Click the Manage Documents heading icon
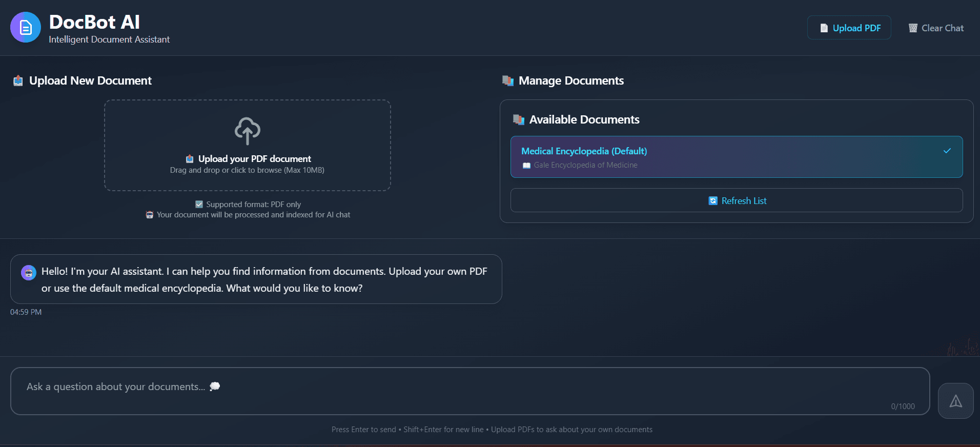Image resolution: width=980 pixels, height=447 pixels. pyautogui.click(x=507, y=81)
